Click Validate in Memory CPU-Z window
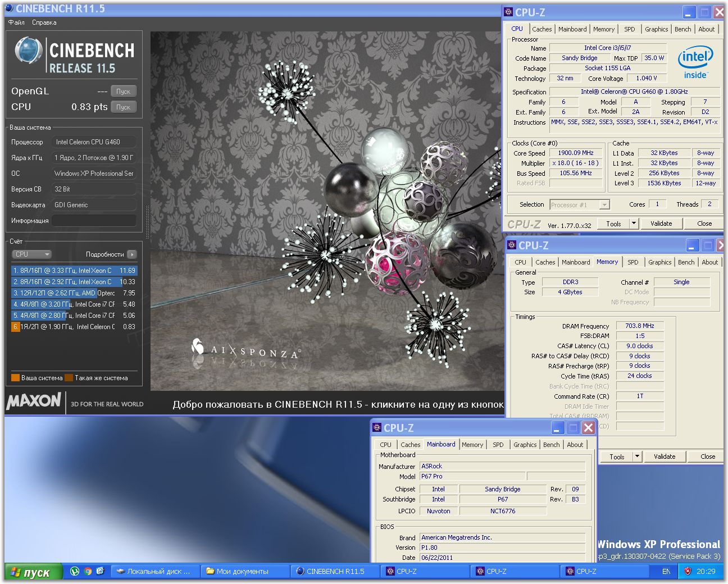 click(x=665, y=457)
